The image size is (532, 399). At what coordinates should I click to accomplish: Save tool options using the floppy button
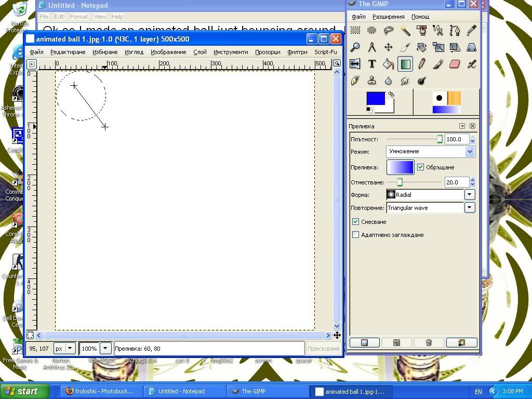pos(364,342)
